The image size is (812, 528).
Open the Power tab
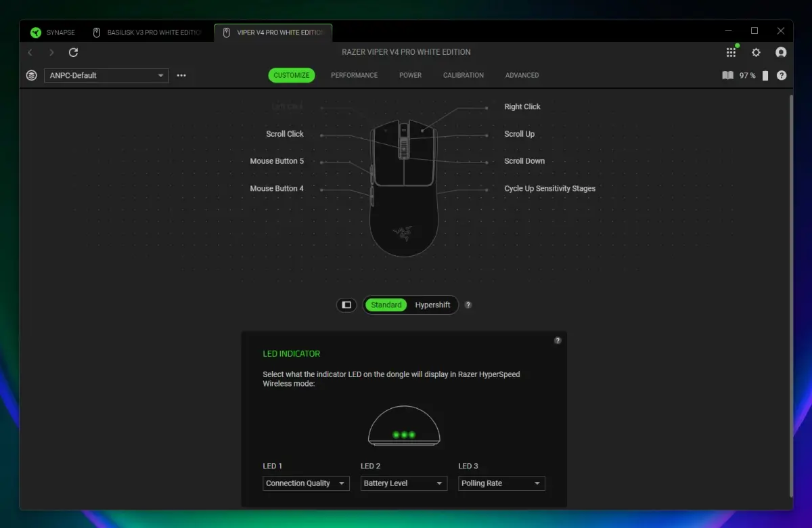point(411,75)
